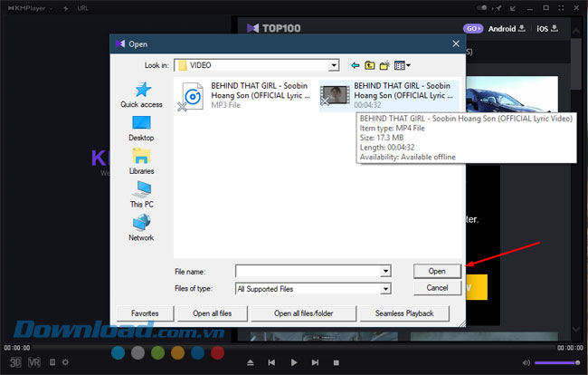The image size is (588, 375).
Task: Toggle the VR mode button
Action: 34,362
